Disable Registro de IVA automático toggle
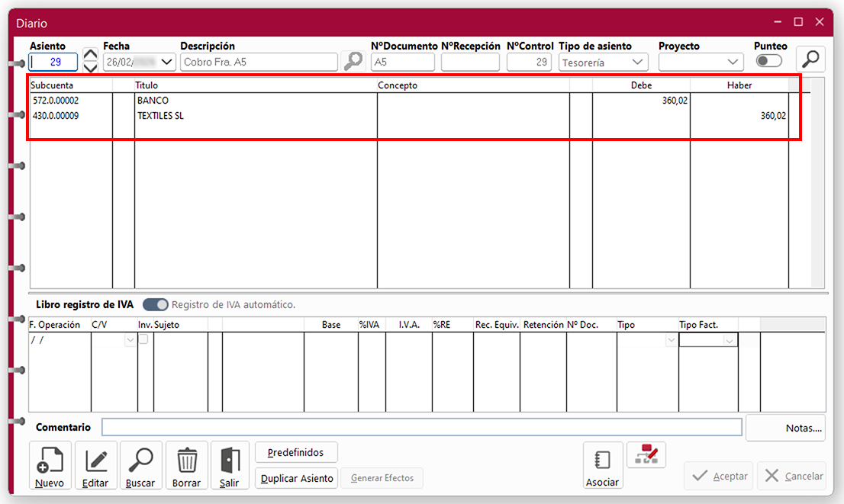Image resolution: width=844 pixels, height=504 pixels. click(156, 304)
